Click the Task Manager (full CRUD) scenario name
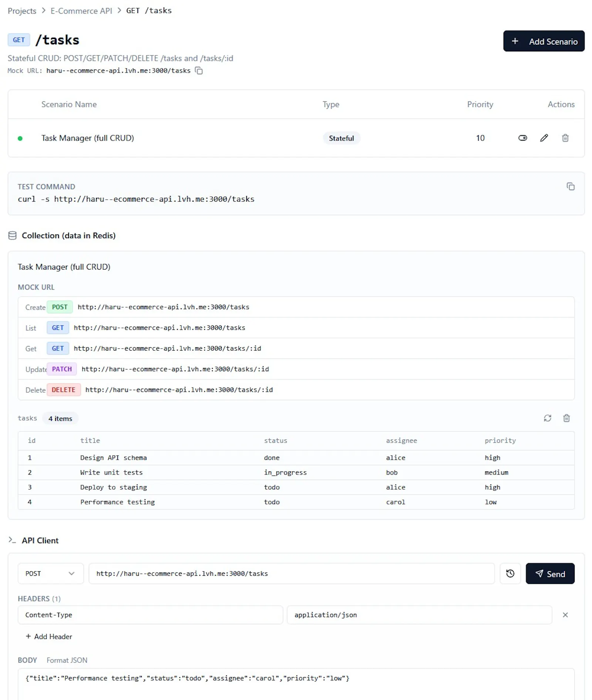The width and height of the screenshot is (592, 700). click(x=88, y=138)
